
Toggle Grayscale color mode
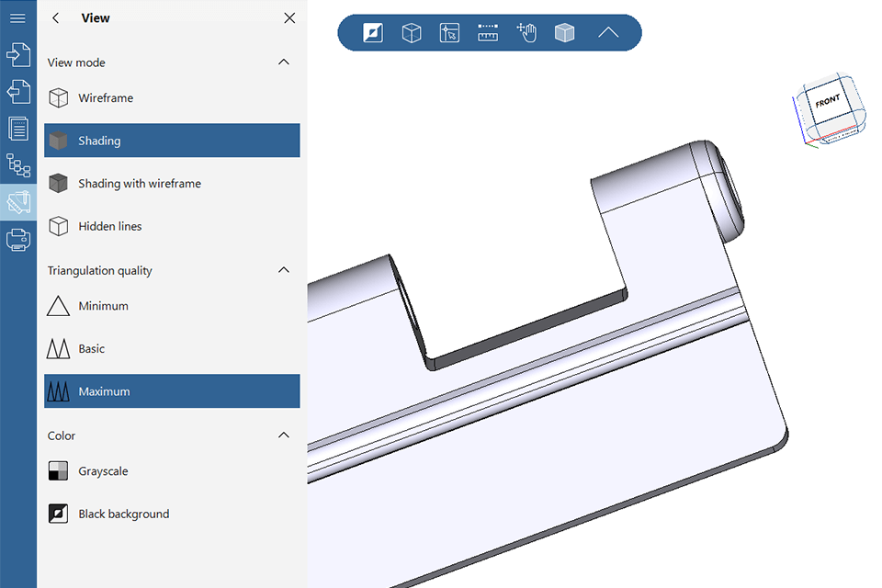172,471
